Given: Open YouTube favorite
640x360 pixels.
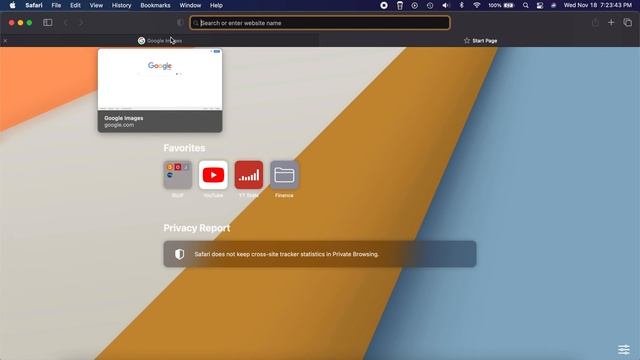Looking at the screenshot, I should [213, 175].
